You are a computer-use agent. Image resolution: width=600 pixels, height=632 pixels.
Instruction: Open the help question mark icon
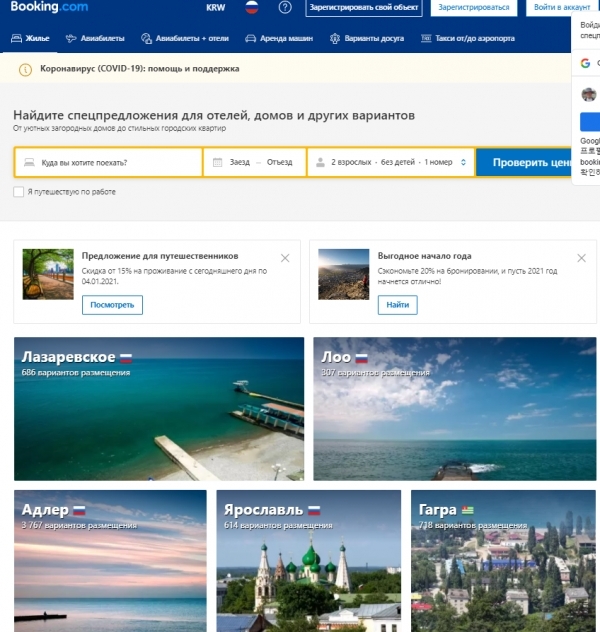click(285, 7)
